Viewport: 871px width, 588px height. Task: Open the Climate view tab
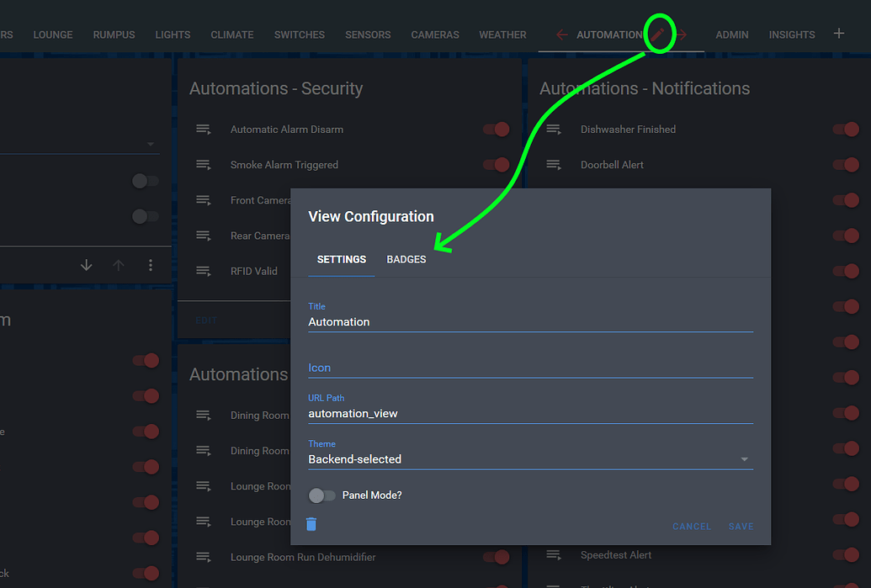click(x=232, y=34)
